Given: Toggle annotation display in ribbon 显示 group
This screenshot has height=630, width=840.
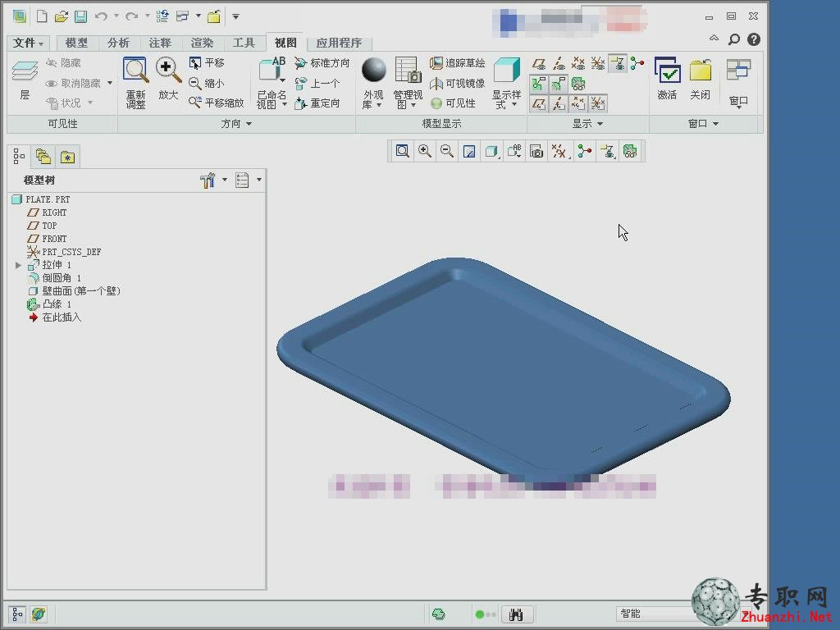Looking at the screenshot, I should pos(618,64).
